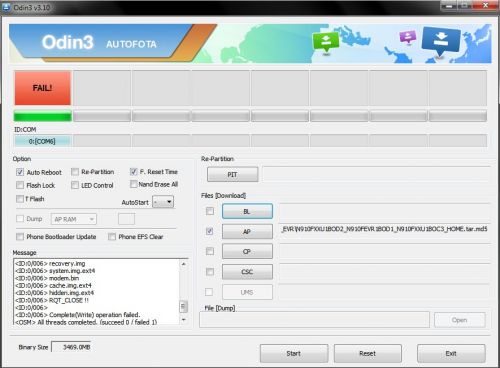This screenshot has width=500, height=368.
Task: Open the AutoStart dropdown
Action: [163, 202]
